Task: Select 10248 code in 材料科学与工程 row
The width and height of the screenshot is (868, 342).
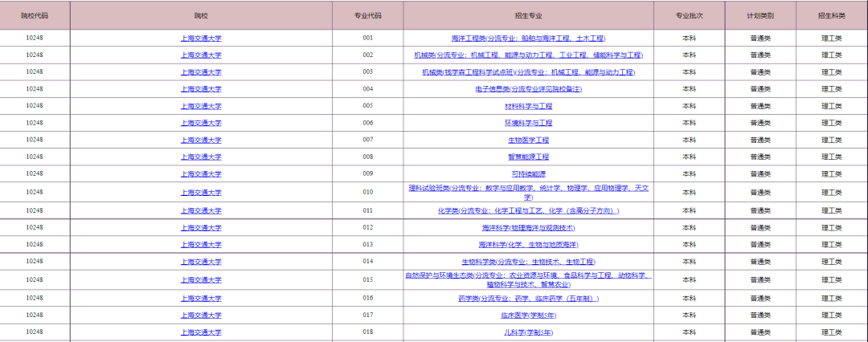Action: (35, 106)
